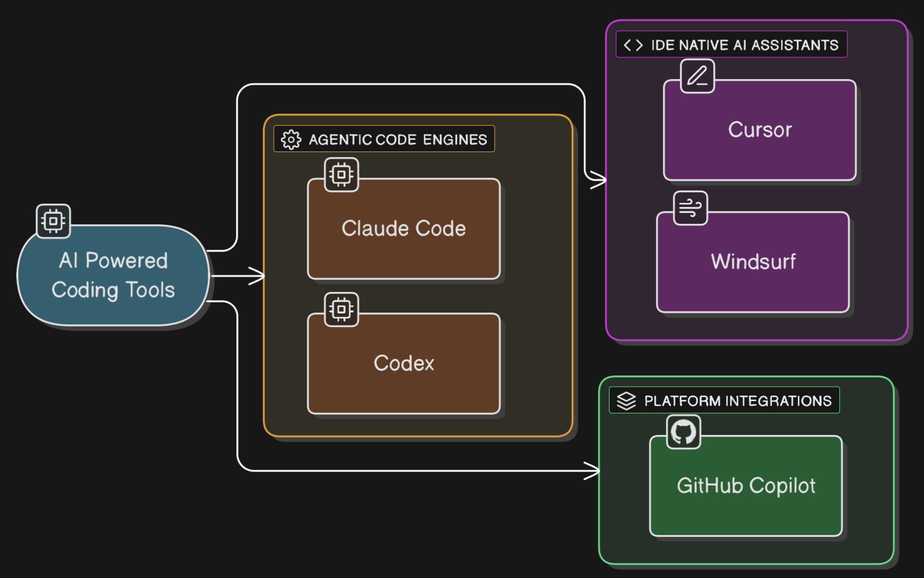Click the PLATFORM INTEGRATIONS group label
Viewport: 924px width, 578px height.
737,400
